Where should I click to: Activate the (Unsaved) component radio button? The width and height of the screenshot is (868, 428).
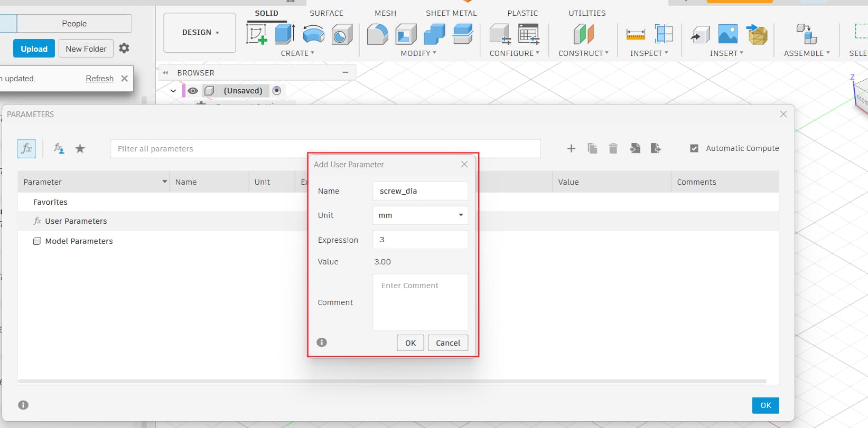click(277, 91)
